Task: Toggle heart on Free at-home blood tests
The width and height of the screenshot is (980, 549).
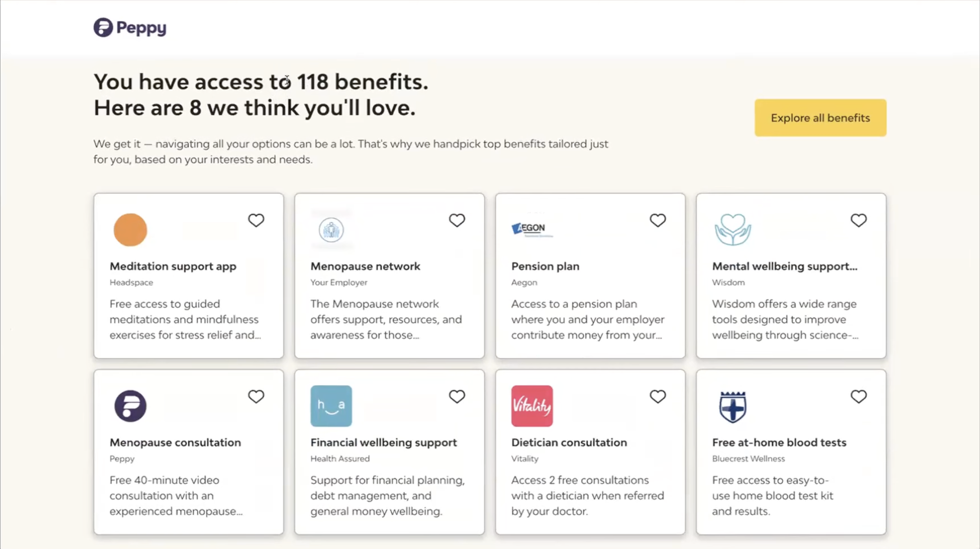Action: tap(858, 396)
